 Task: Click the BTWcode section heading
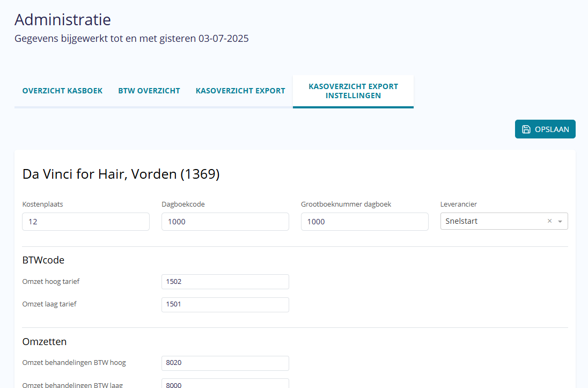click(x=43, y=260)
